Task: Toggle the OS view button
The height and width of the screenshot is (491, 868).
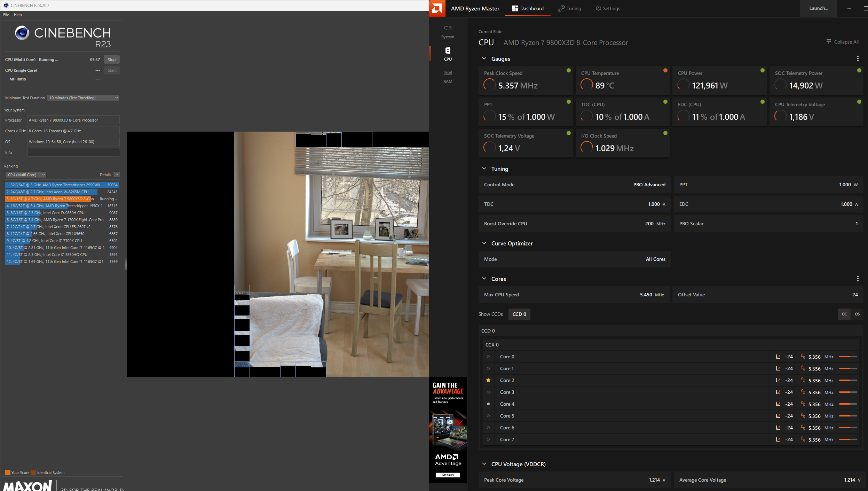Action: click(x=857, y=314)
